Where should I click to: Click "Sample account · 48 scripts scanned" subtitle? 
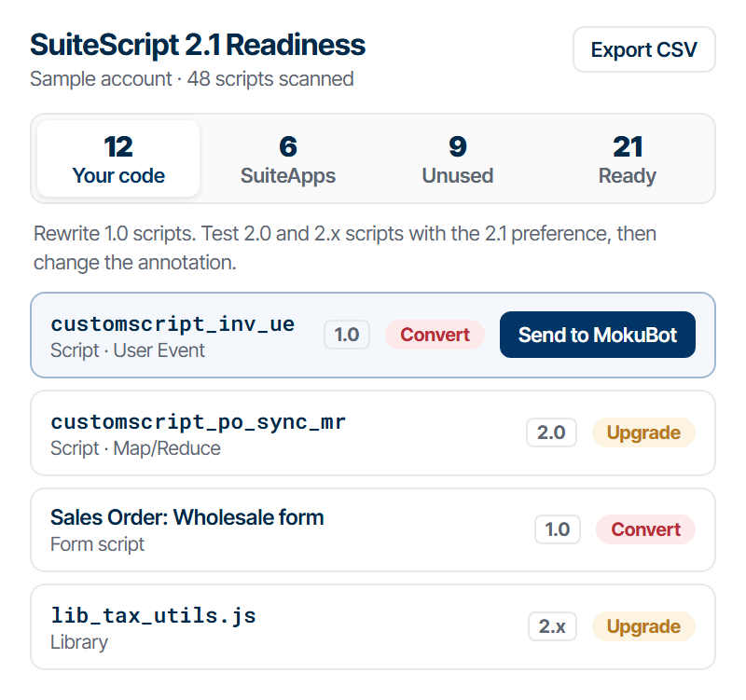click(192, 79)
